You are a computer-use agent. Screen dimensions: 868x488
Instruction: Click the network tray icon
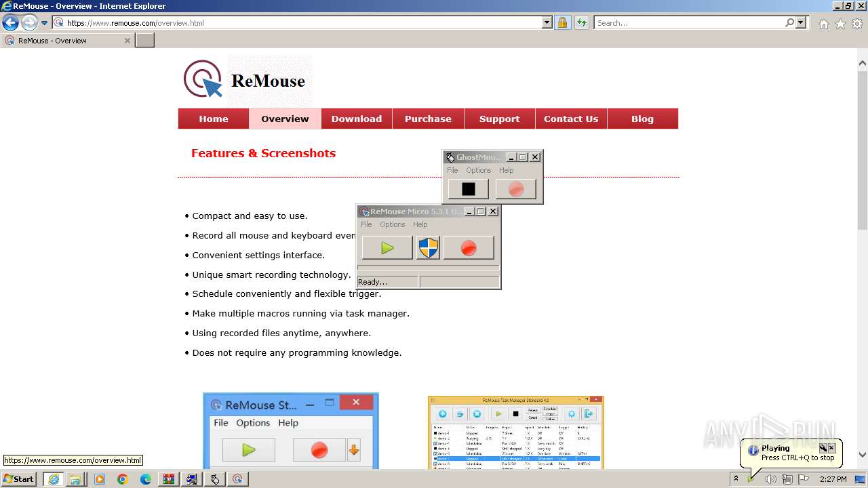tap(787, 479)
